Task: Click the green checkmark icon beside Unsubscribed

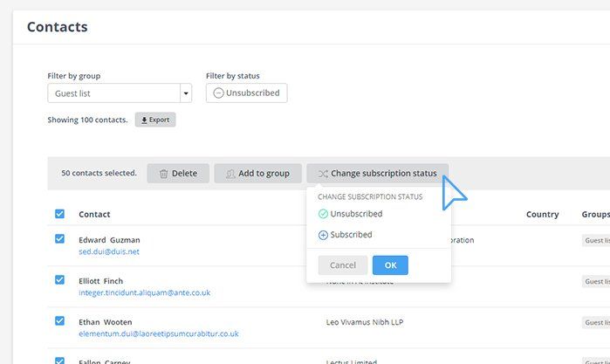Action: (323, 214)
